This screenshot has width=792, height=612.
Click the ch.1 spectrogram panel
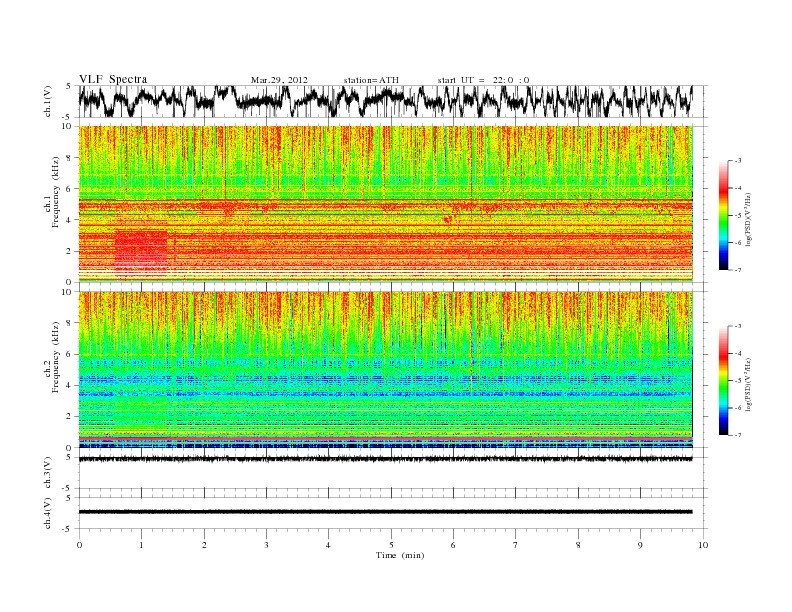385,204
